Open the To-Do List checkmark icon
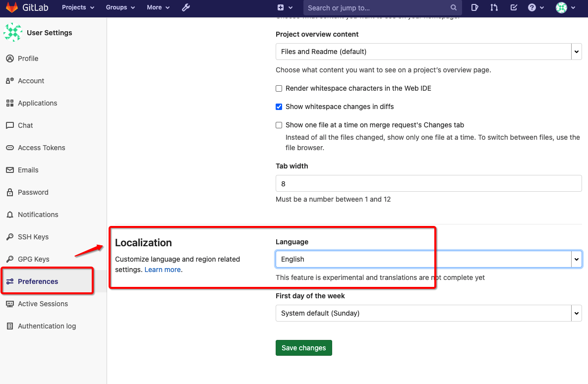The width and height of the screenshot is (588, 384). (x=514, y=7)
